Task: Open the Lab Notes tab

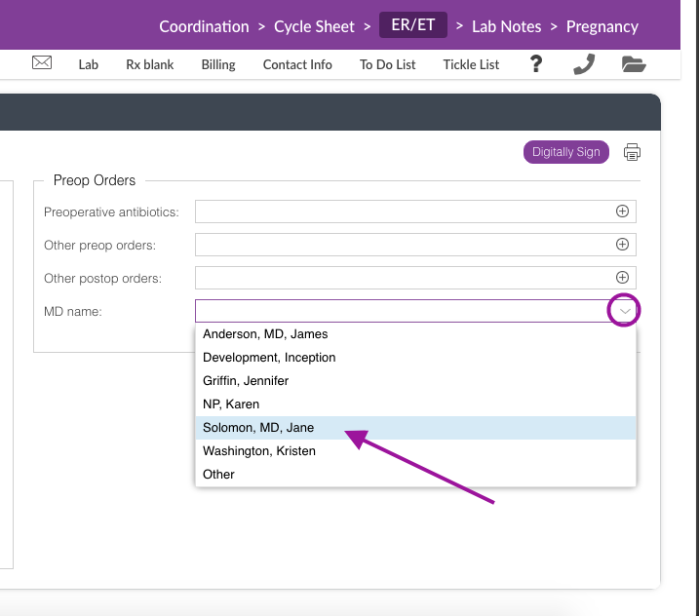Action: click(506, 26)
